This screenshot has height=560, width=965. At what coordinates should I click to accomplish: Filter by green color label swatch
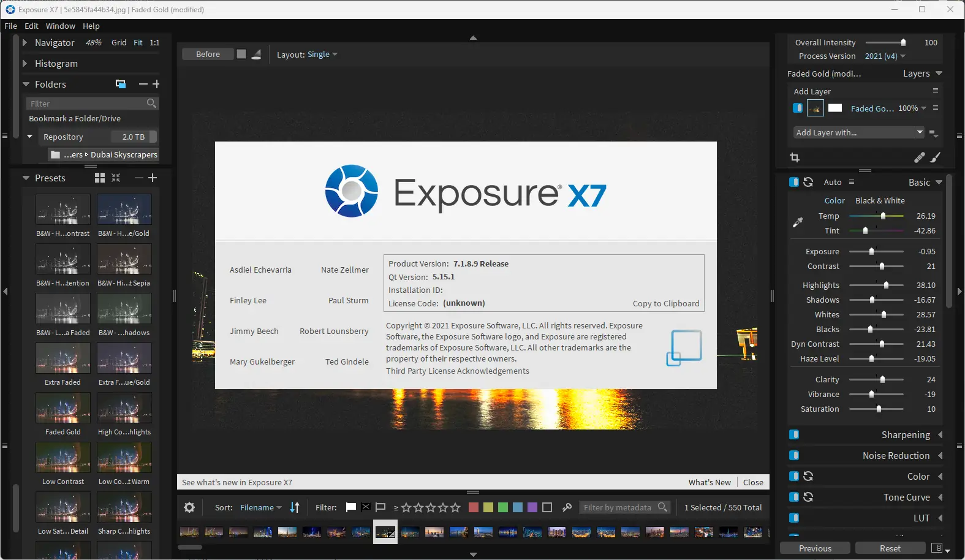pos(503,507)
